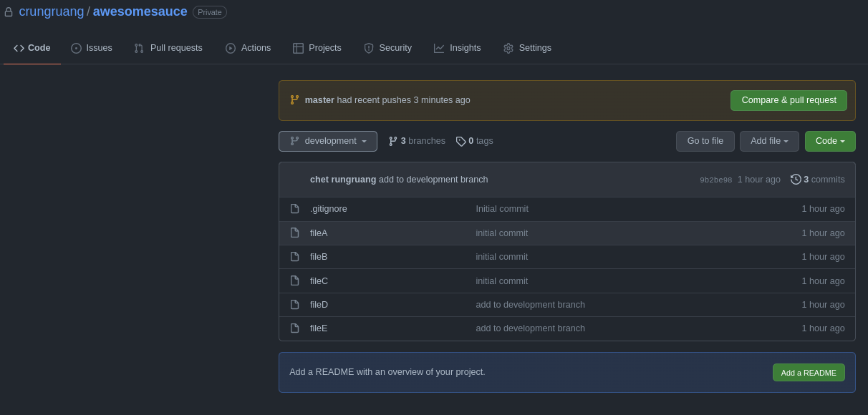Image resolution: width=868 pixels, height=415 pixels.
Task: Click the history clock icon near "3 commits"
Action: 796,179
